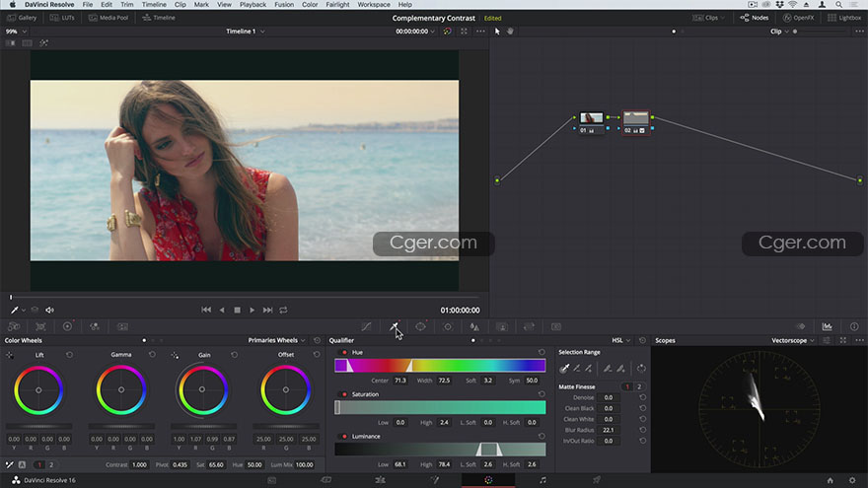Click the Blur Radius value field

pyautogui.click(x=608, y=430)
